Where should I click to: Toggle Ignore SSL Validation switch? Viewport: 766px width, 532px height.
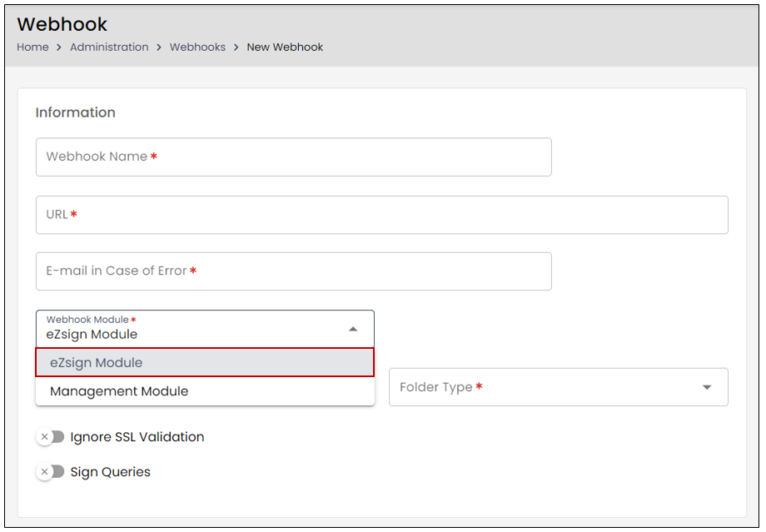(50, 437)
